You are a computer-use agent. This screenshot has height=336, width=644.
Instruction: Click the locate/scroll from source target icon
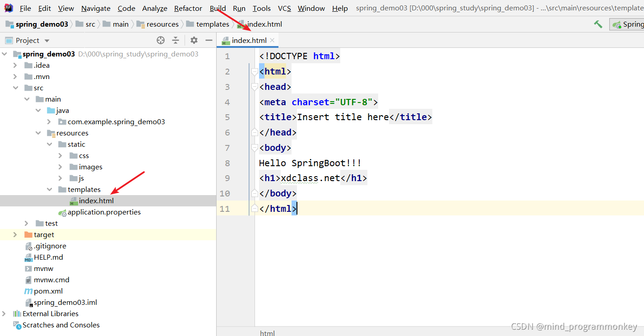161,40
